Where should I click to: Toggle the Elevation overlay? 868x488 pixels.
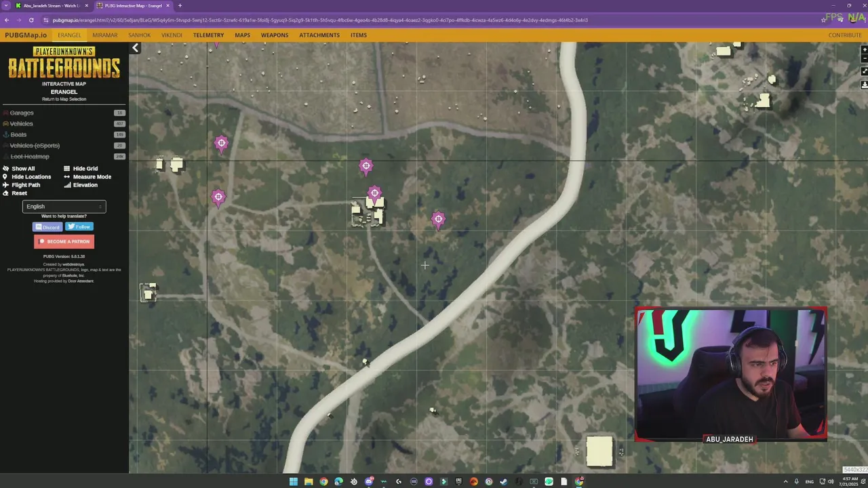[81, 184]
